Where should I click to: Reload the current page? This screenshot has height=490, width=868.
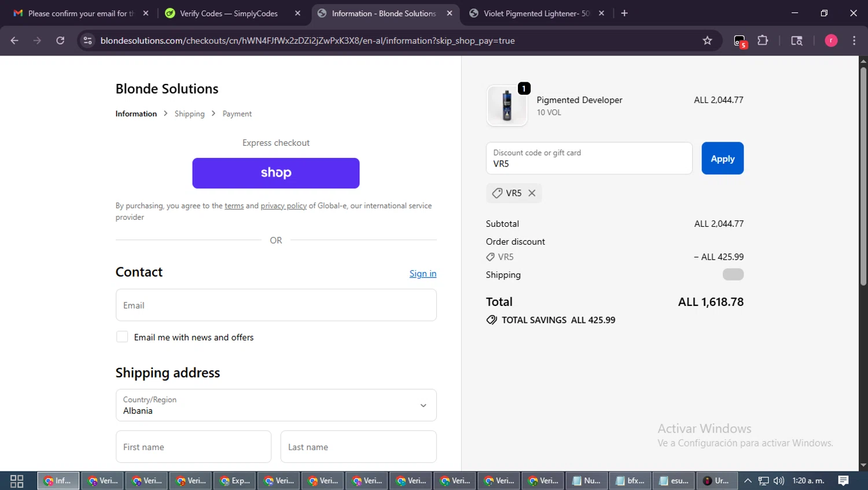click(60, 40)
